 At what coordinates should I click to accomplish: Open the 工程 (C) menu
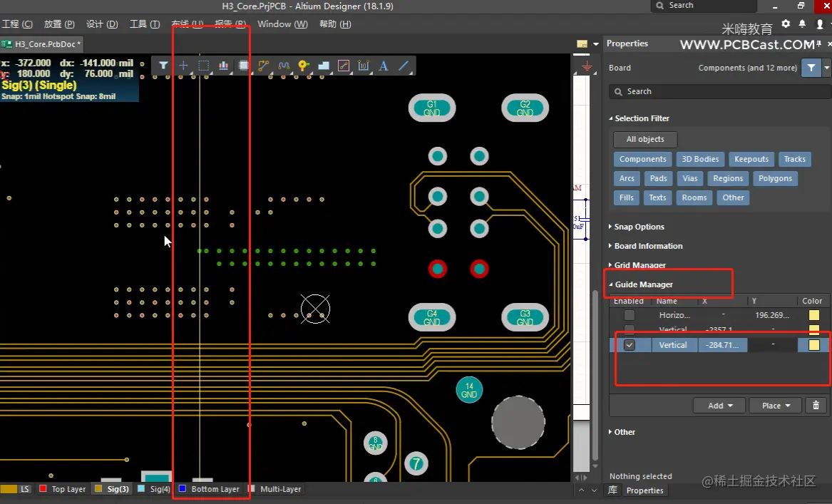pyautogui.click(x=17, y=24)
